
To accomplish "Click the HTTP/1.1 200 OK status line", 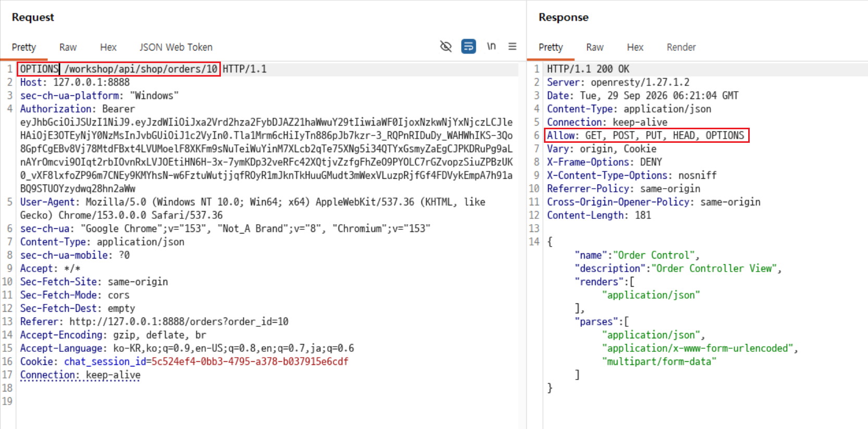I will pyautogui.click(x=588, y=69).
